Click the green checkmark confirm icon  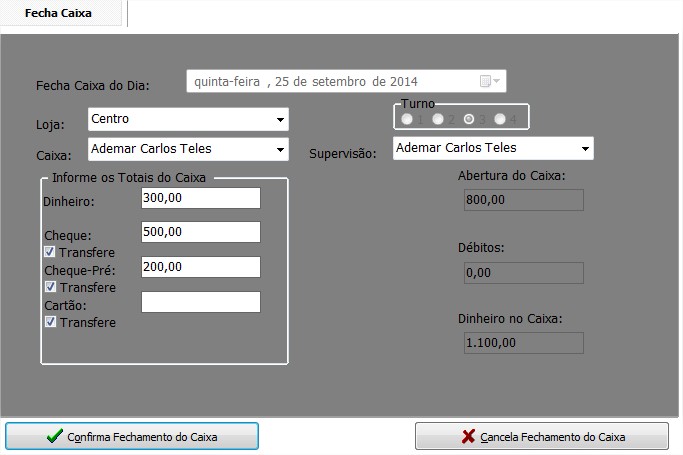[54, 437]
